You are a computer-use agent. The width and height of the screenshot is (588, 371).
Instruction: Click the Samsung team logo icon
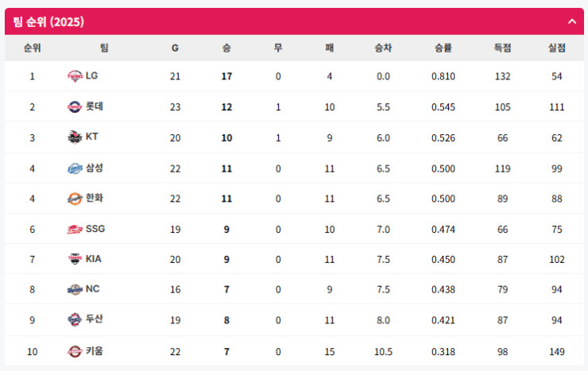[75, 168]
